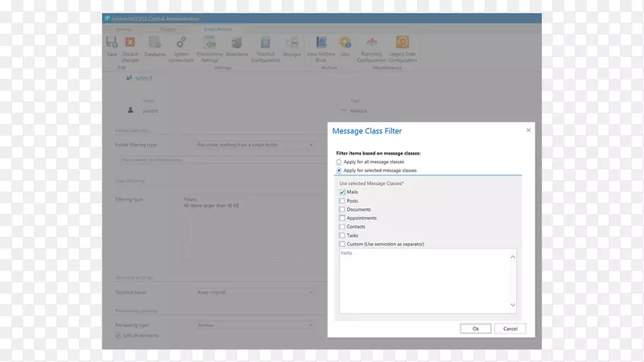Image resolution: width=644 pixels, height=362 pixels.
Task: Check the Posts checkbox
Action: click(342, 200)
